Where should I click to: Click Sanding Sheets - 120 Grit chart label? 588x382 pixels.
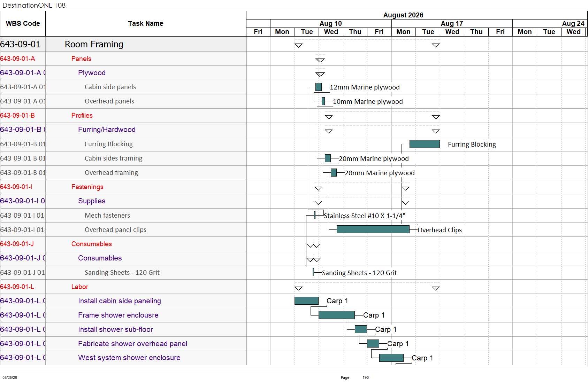pyautogui.click(x=359, y=273)
